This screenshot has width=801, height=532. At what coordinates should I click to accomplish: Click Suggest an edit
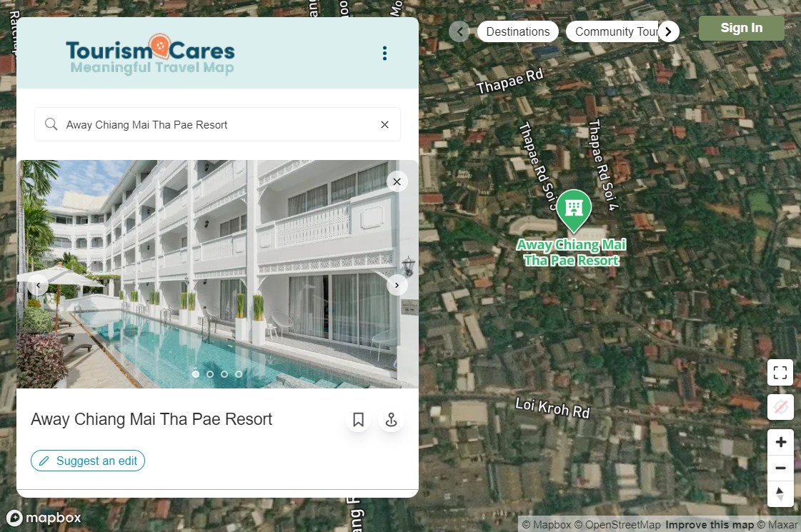88,461
